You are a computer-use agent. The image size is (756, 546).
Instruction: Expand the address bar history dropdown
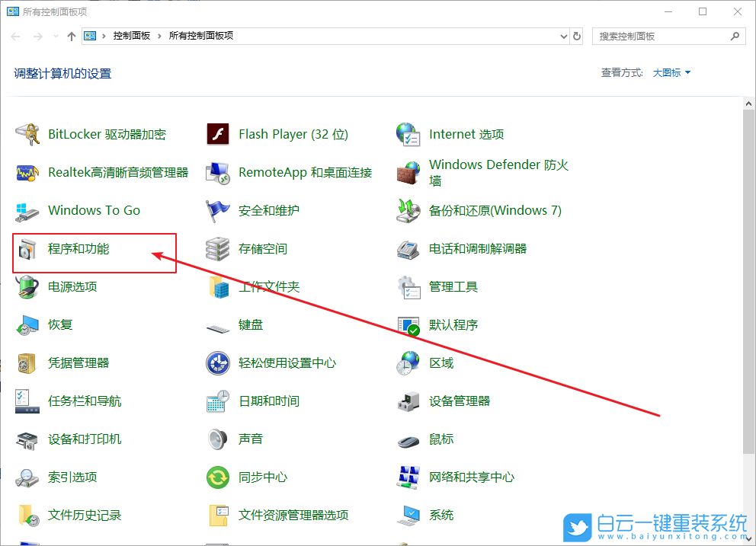click(x=562, y=36)
